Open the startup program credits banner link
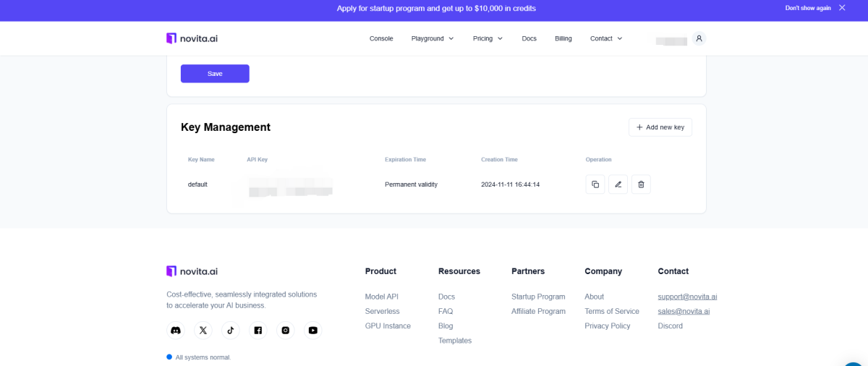Image resolution: width=868 pixels, height=366 pixels. coord(436,9)
